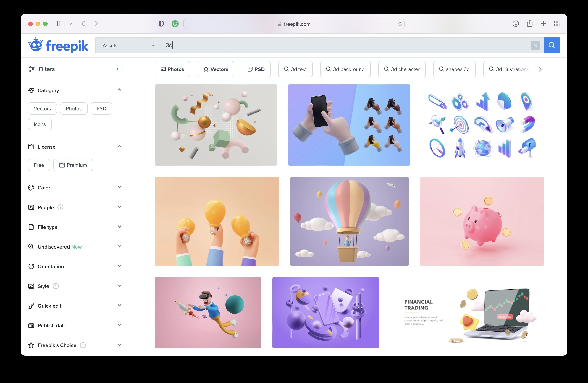Click the Style info icon

point(56,286)
